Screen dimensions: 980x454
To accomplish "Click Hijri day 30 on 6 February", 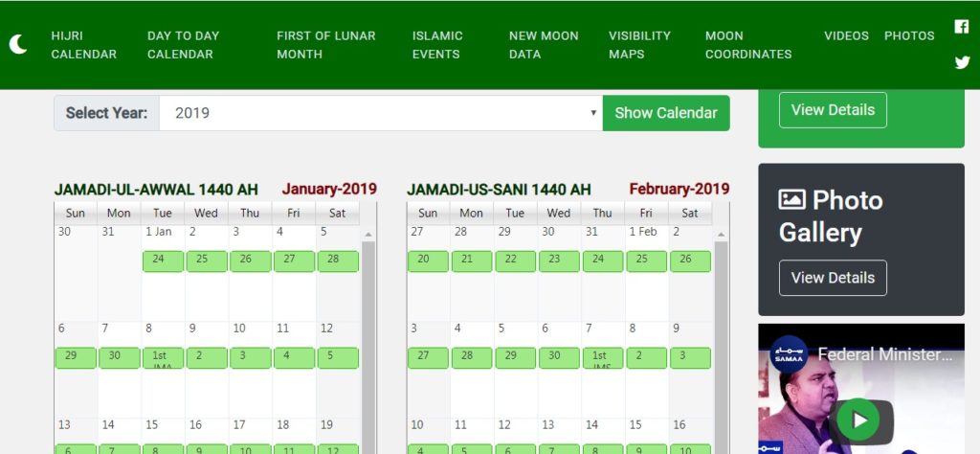I will 559,358.
